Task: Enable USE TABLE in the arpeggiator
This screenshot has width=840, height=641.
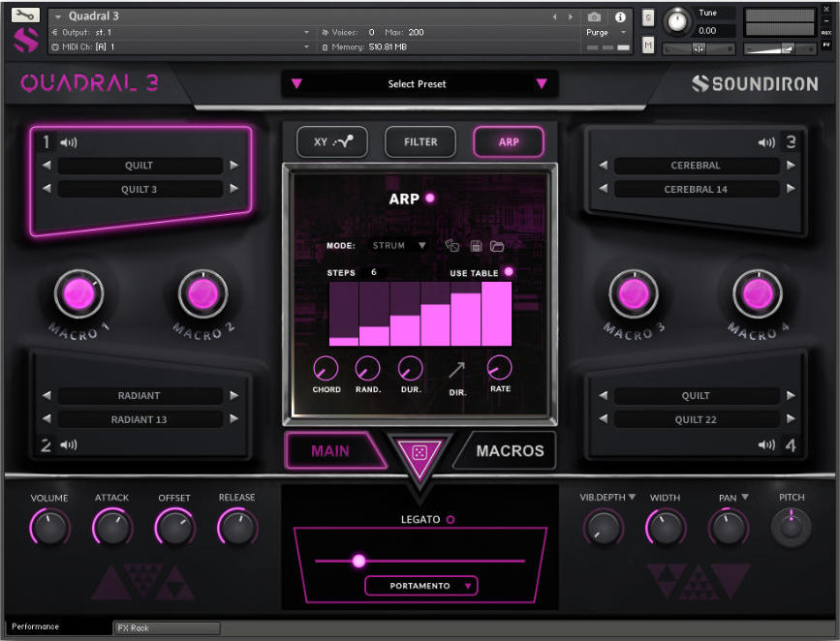Action: click(509, 272)
